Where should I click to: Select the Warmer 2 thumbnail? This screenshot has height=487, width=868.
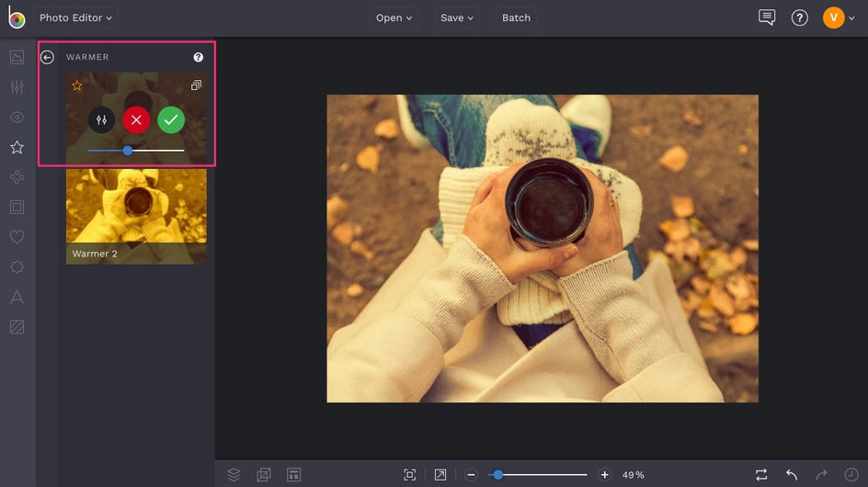[x=136, y=216]
